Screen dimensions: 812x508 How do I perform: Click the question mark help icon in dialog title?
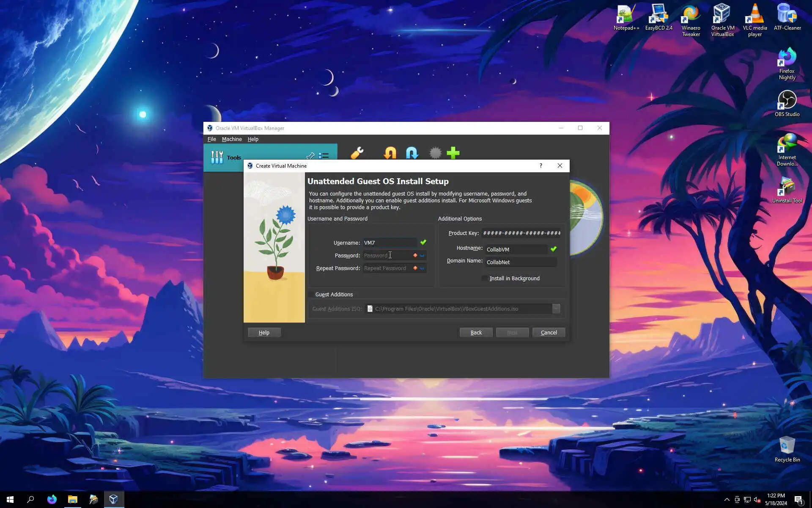[x=540, y=166]
